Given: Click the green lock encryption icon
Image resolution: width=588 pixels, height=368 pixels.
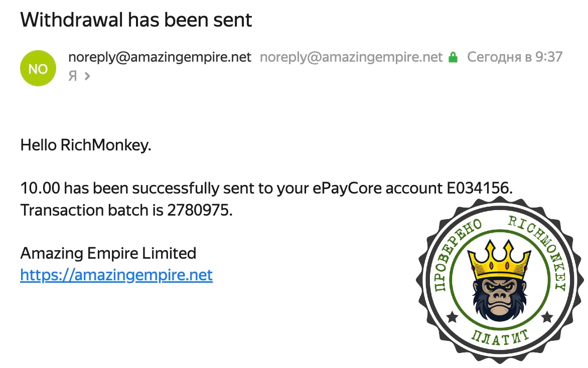Looking at the screenshot, I should pos(453,57).
